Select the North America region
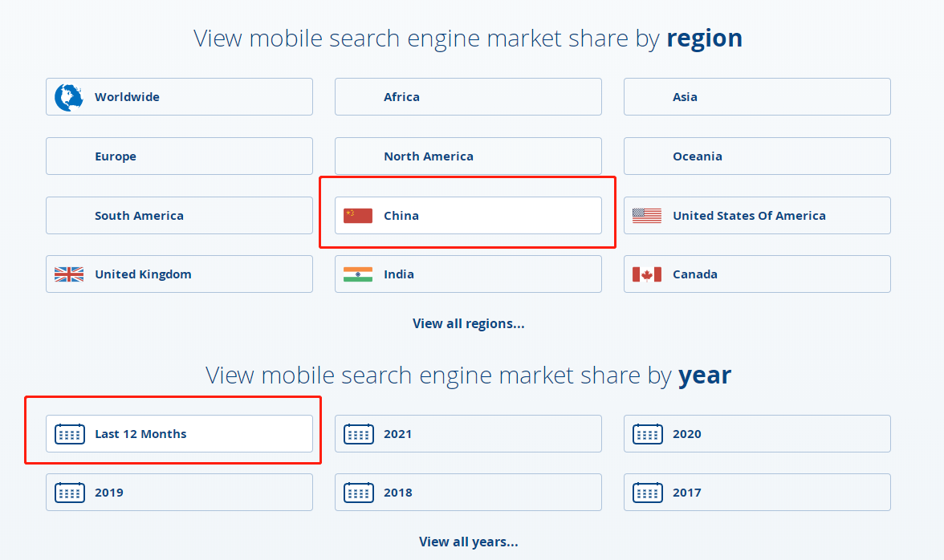 468,156
